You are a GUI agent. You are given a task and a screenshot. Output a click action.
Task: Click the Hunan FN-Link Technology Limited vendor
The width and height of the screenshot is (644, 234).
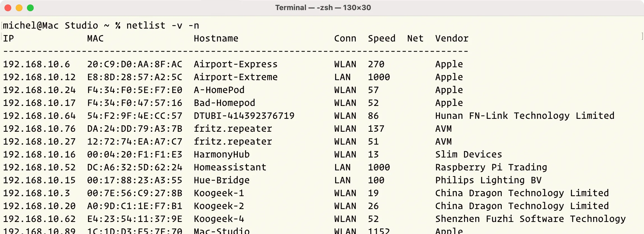tap(525, 116)
